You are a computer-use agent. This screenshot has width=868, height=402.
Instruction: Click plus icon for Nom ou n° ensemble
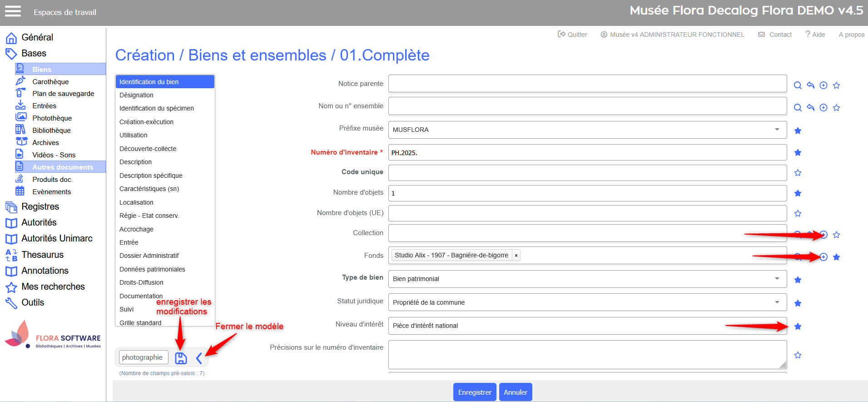823,108
